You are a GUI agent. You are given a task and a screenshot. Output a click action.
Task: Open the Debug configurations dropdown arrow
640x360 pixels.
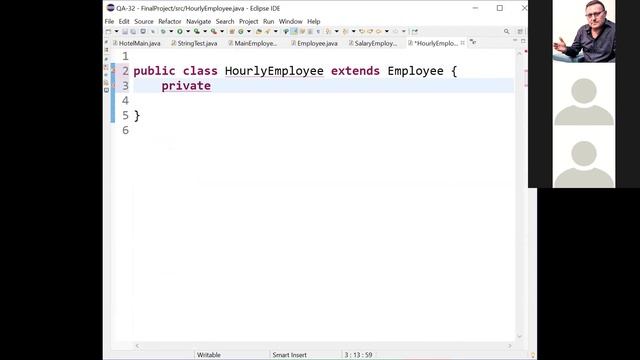tap(171, 31)
